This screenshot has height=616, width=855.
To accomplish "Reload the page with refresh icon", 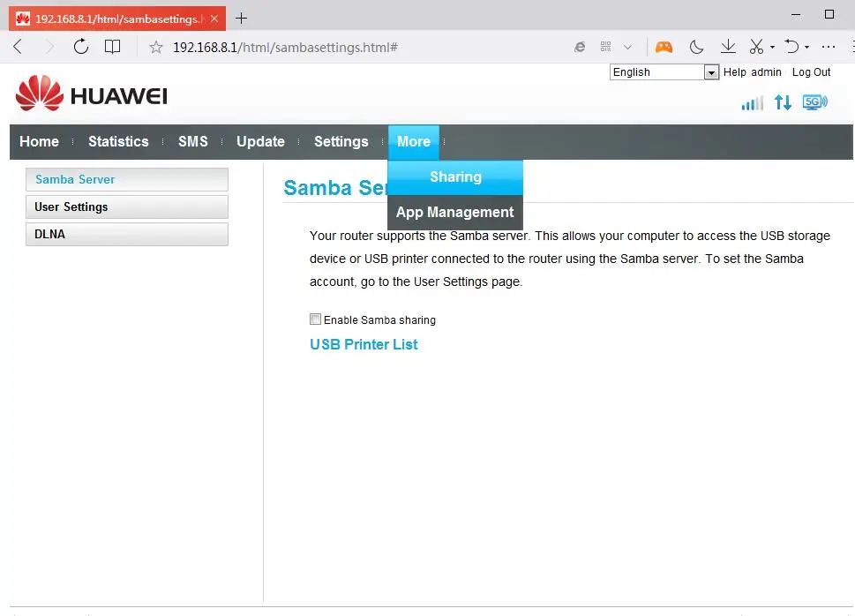I will coord(80,47).
